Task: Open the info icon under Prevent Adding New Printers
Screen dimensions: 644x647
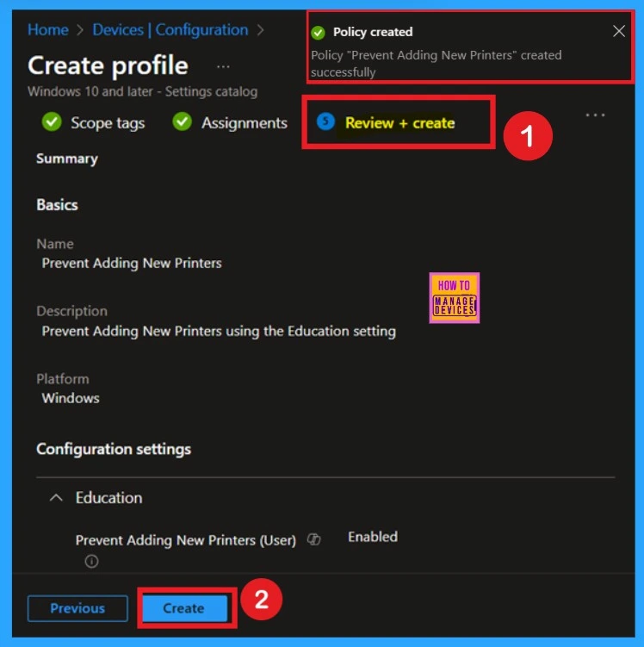Action: 91,561
